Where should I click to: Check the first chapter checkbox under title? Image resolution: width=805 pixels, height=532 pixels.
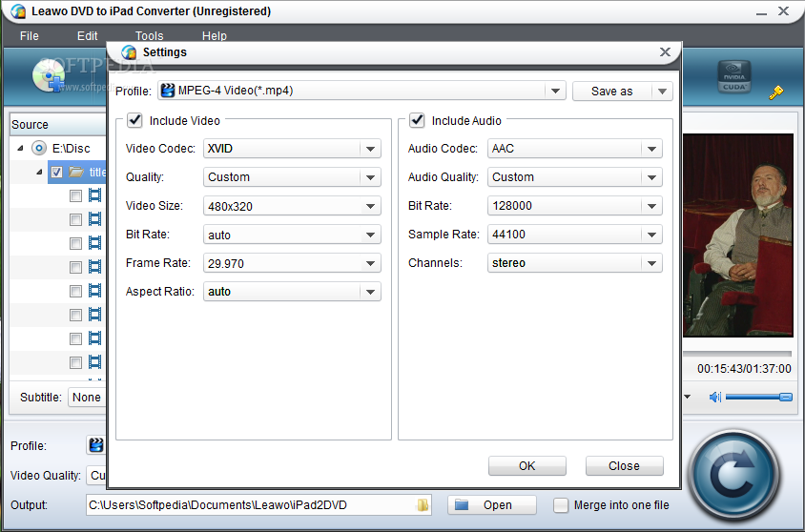[x=75, y=196]
